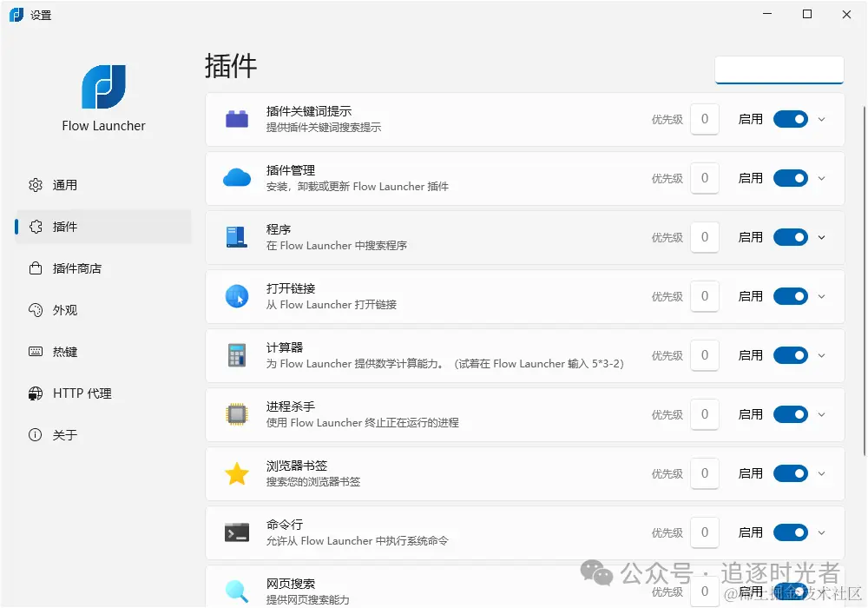Turn off the 程序 plugin switch
This screenshot has height=608, width=868.
click(791, 237)
